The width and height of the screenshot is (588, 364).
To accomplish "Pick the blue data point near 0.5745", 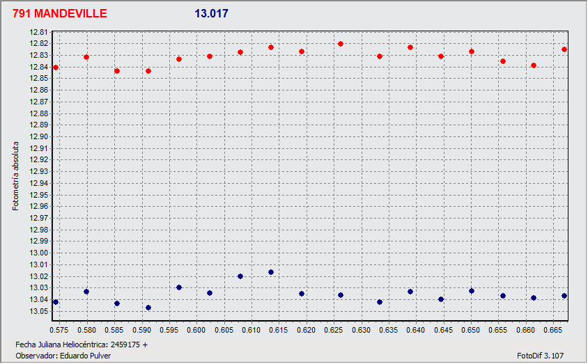I will [56, 302].
